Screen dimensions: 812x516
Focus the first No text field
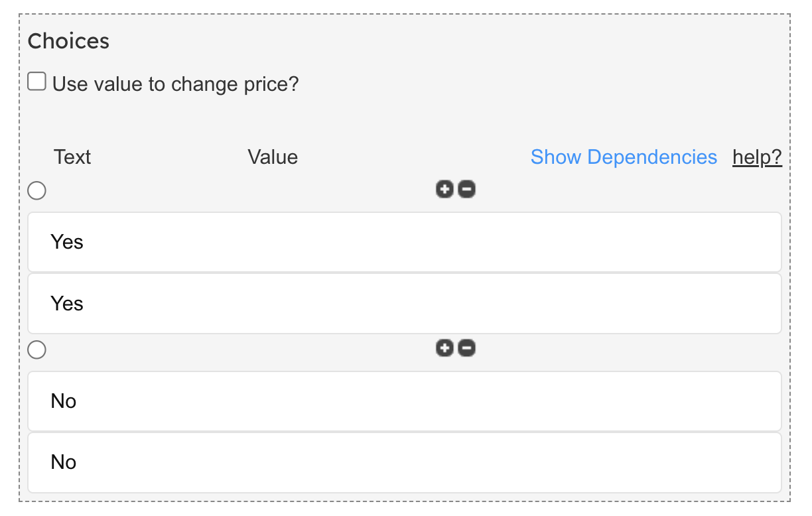tap(405, 401)
